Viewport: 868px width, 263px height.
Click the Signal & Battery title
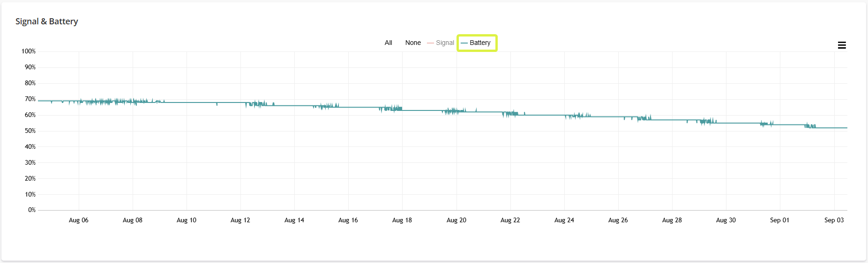point(47,22)
